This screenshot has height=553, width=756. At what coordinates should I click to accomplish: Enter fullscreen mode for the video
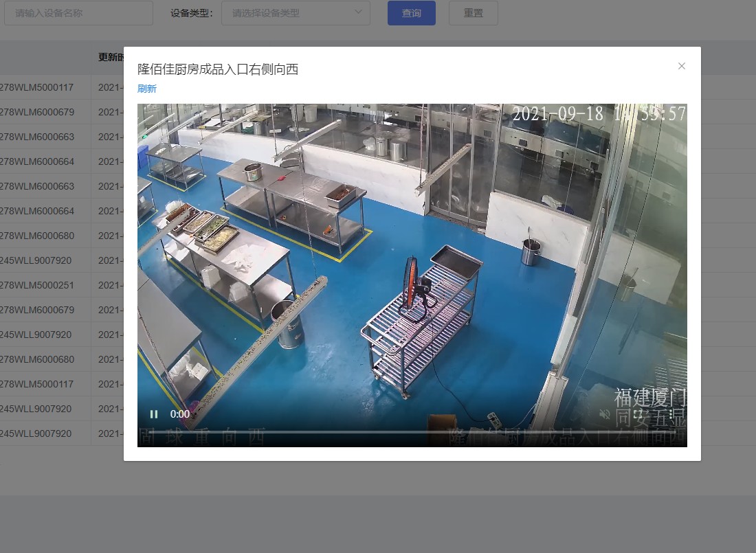638,414
